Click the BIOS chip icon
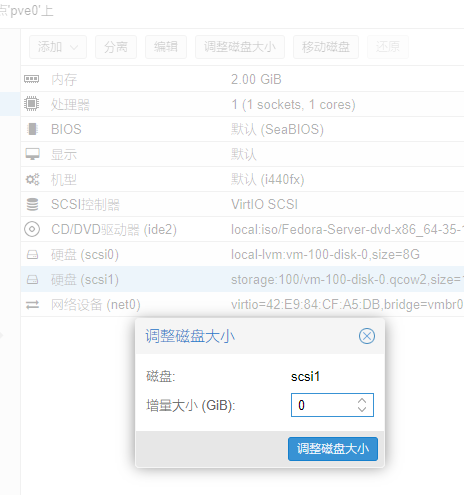The image size is (464, 495). point(32,129)
